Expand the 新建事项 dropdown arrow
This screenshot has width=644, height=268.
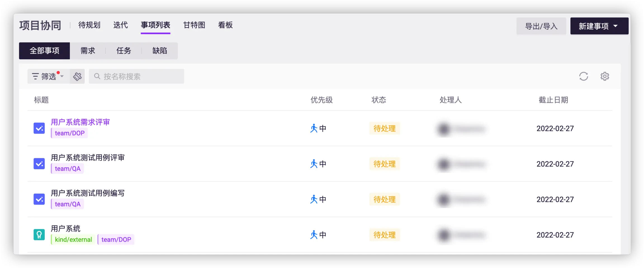click(615, 26)
